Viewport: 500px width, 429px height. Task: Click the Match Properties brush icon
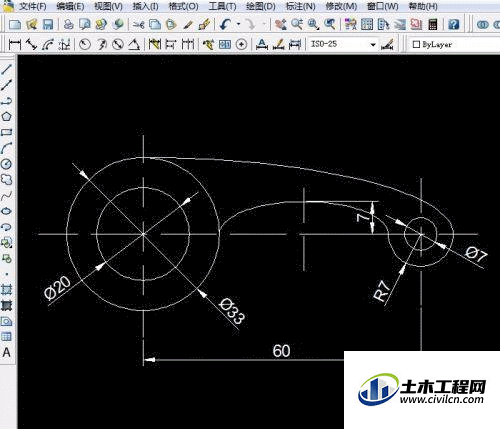pos(188,24)
